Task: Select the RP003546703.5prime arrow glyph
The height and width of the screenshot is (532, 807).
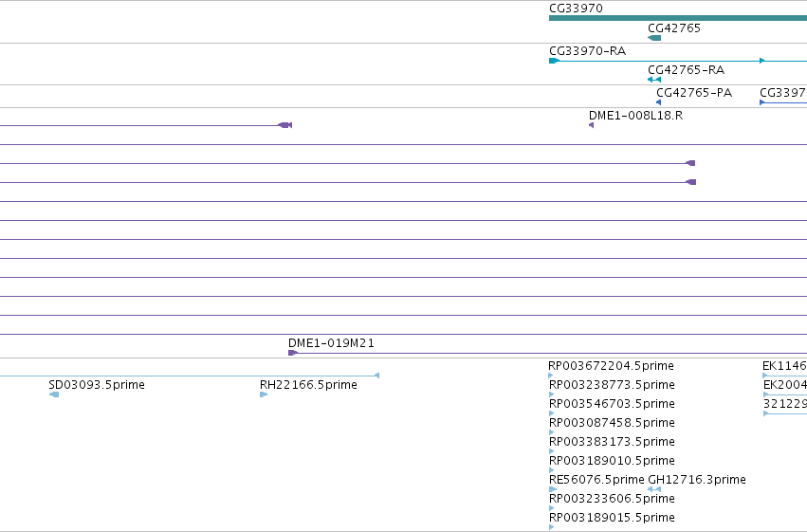Action: pos(552,413)
